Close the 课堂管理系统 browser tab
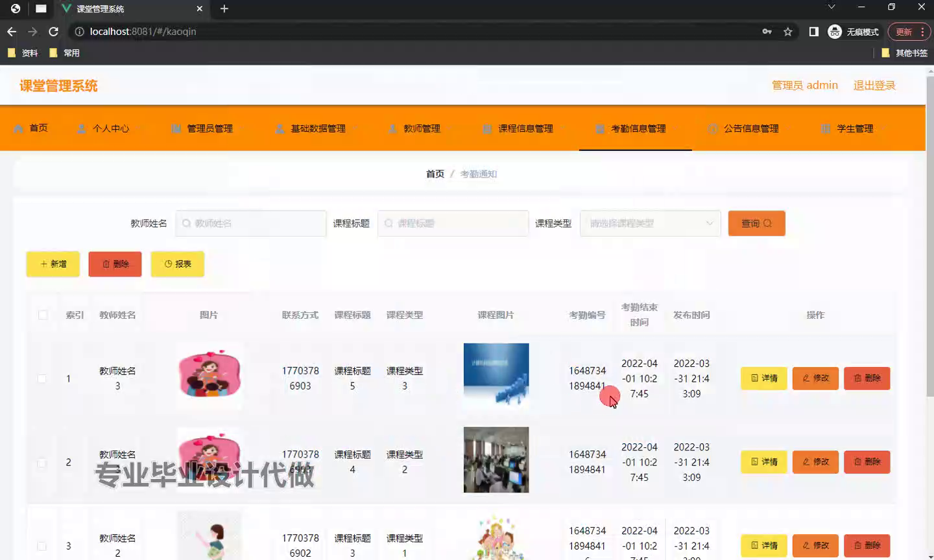934x560 pixels. [200, 8]
